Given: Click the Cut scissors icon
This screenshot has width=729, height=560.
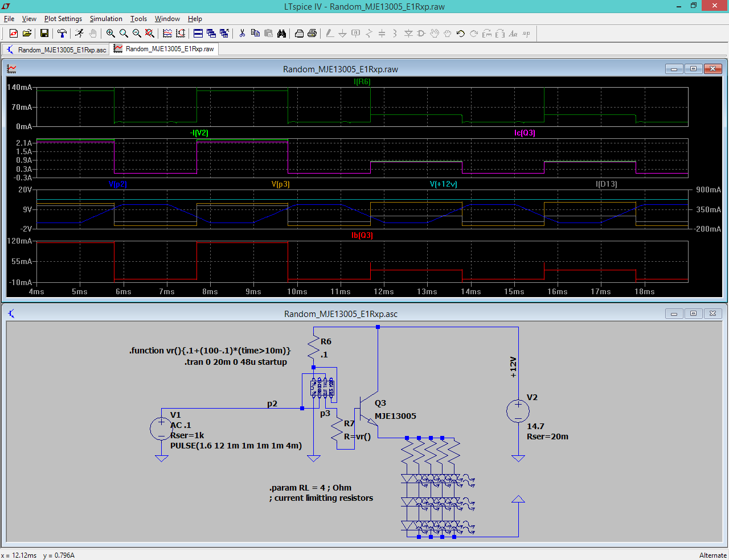Looking at the screenshot, I should coord(242,34).
